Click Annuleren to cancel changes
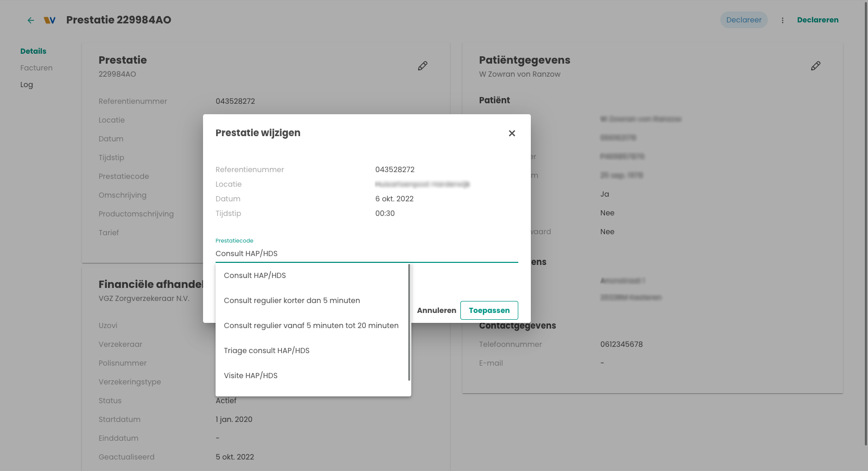868x471 pixels. click(436, 310)
